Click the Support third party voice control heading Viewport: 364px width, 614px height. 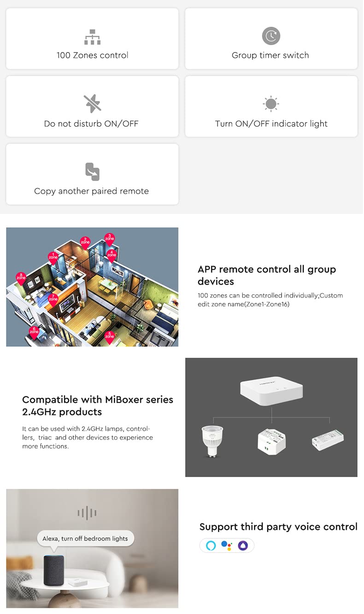point(278,527)
